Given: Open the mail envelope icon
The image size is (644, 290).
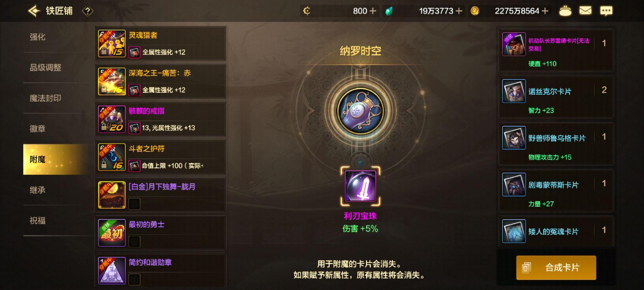Looking at the screenshot, I should (585, 11).
